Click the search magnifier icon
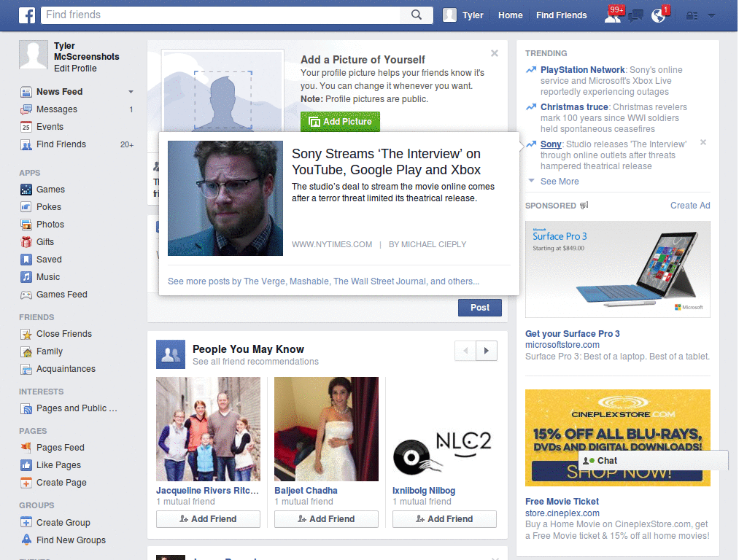 (417, 15)
